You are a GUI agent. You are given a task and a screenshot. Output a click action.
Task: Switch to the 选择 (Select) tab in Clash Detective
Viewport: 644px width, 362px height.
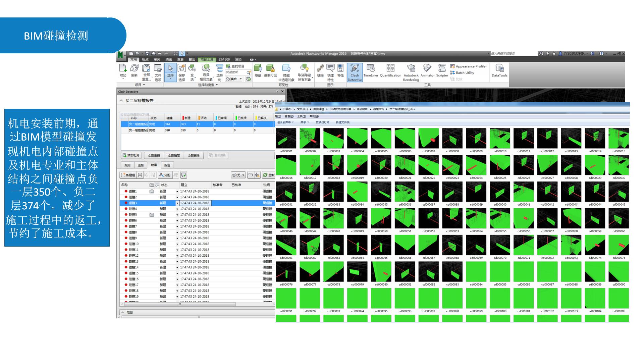pos(141,165)
